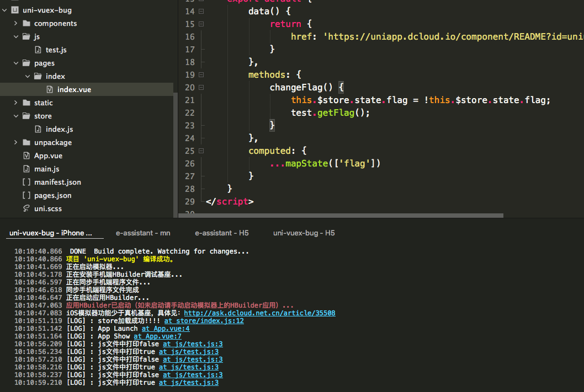
Task: Open the ask.dcloud.net.cn article link
Action: 259,313
